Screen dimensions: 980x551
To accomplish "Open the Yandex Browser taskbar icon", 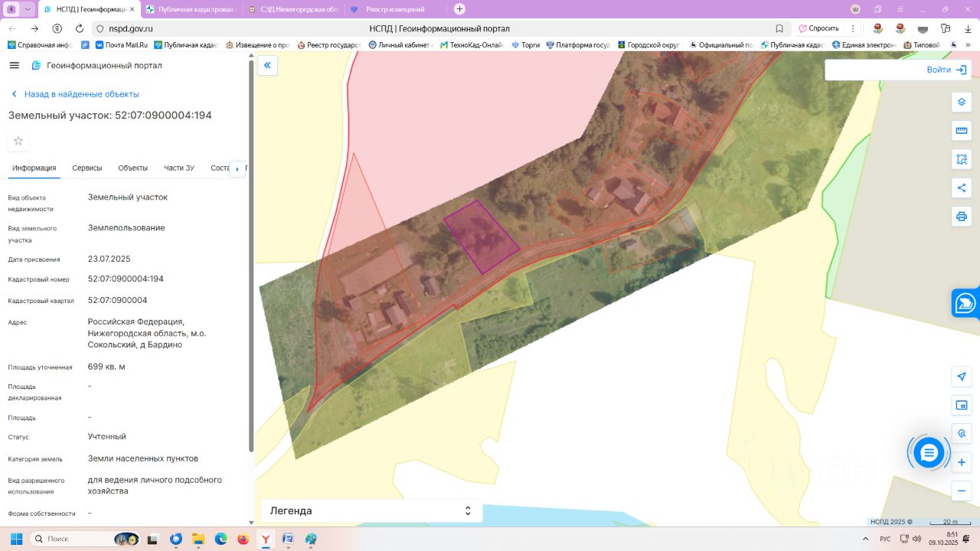I will [265, 539].
